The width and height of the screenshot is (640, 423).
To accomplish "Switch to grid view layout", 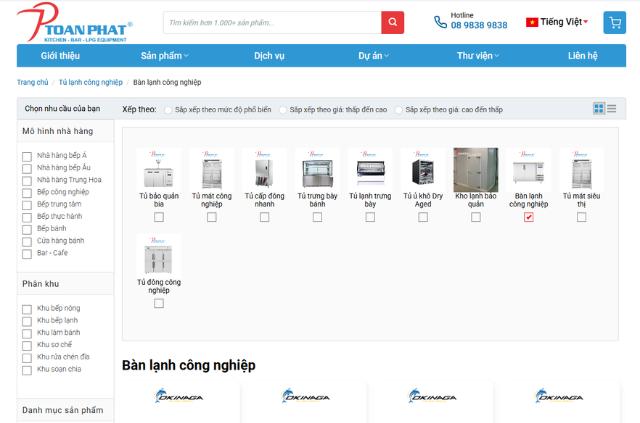I will [x=598, y=109].
